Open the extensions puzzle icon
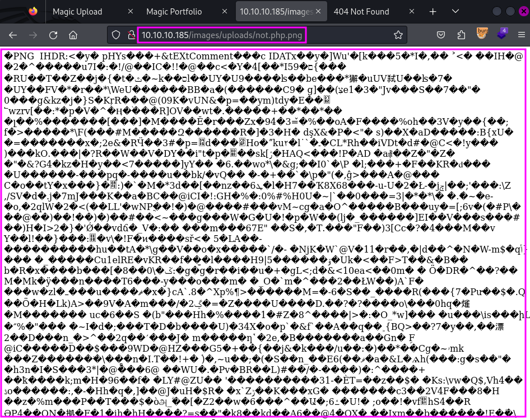The image size is (530, 420). (x=461, y=35)
